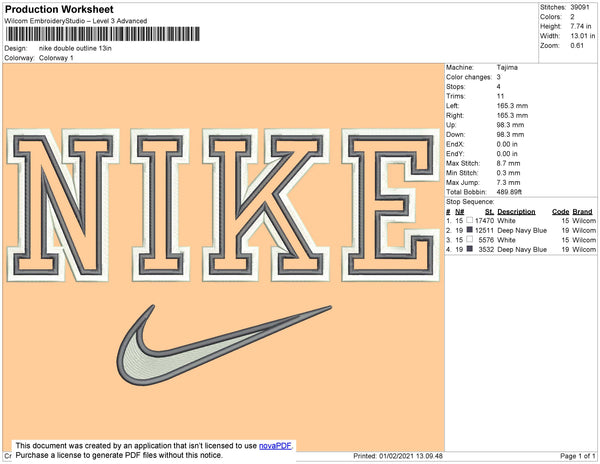Click the letter 'N' in the design preview

coord(63,205)
